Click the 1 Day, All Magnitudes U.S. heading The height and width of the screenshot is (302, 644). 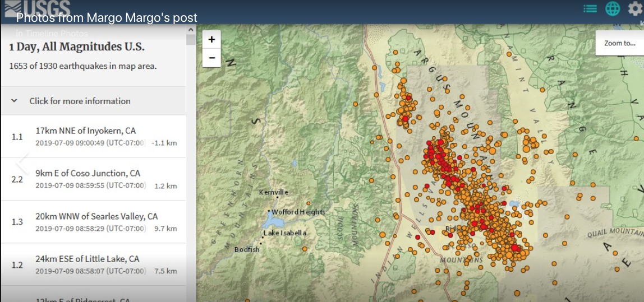tap(77, 47)
